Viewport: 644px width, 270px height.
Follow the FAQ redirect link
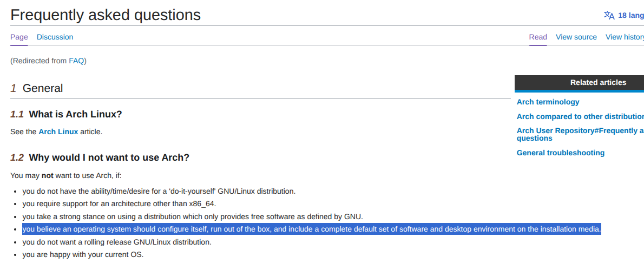pyautogui.click(x=76, y=61)
